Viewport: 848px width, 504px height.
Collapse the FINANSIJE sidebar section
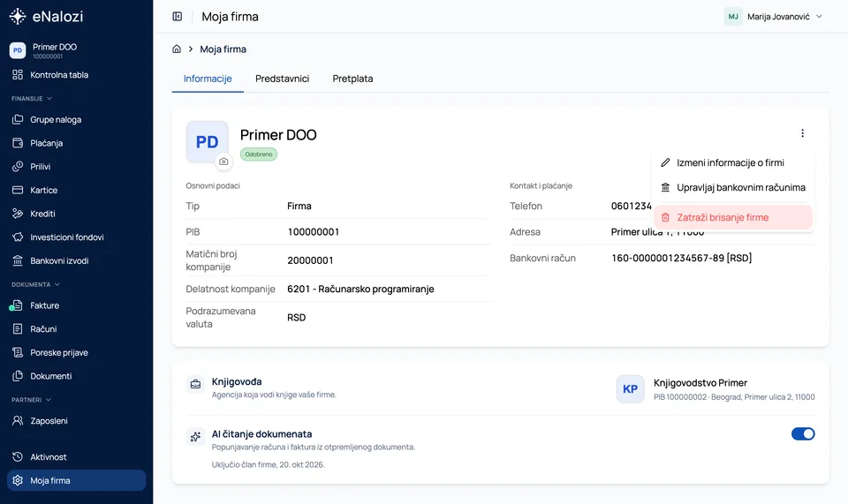coord(32,99)
